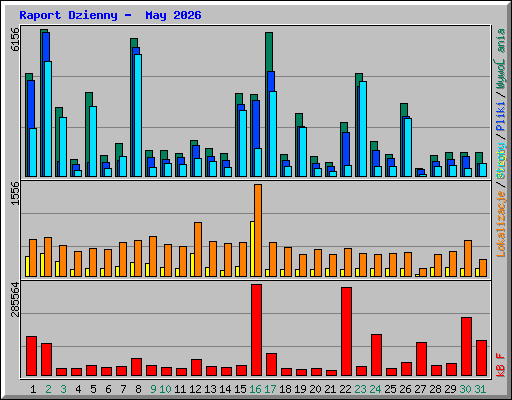Viewport: 512px width, 400px height.
Task: Click the red KB bar for day 22
Action: point(346,332)
